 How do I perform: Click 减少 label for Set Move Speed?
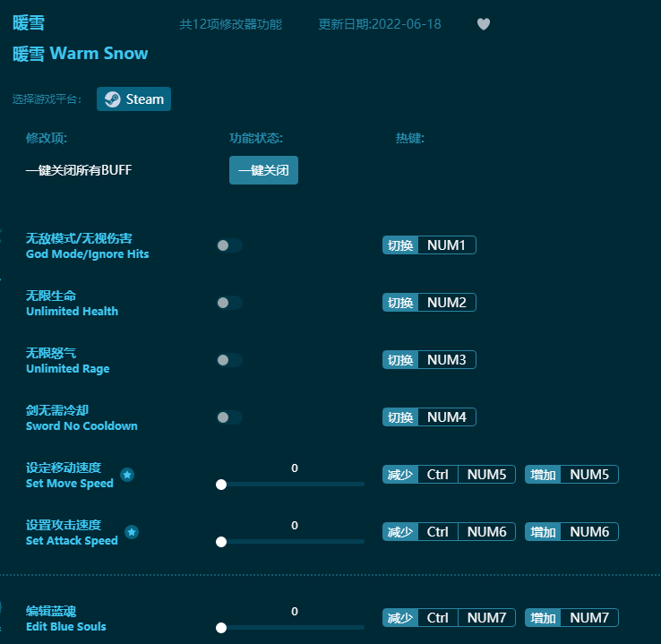[x=400, y=475]
